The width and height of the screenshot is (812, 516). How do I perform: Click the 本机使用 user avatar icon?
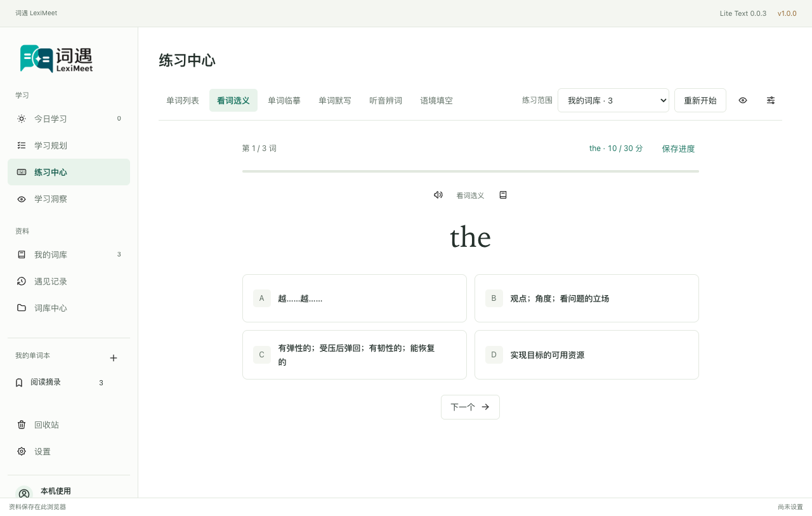(x=24, y=494)
